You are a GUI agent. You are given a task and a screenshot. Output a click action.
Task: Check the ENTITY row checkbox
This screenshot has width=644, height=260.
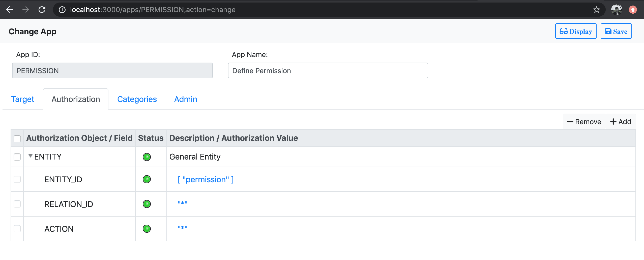[17, 157]
